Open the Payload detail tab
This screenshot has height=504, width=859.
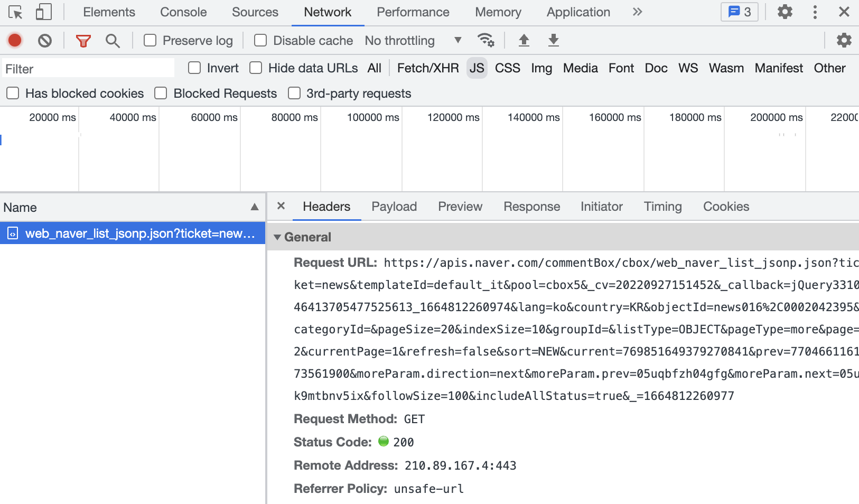pyautogui.click(x=394, y=206)
